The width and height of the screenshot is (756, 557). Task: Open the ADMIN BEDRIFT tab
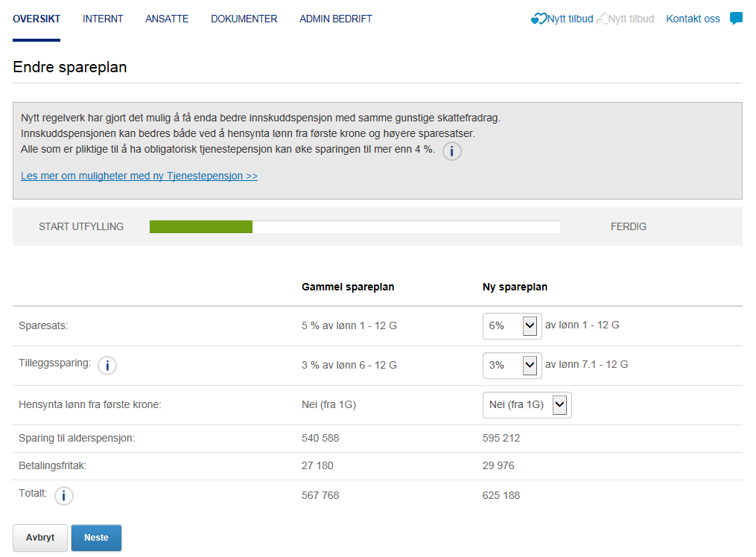335,19
